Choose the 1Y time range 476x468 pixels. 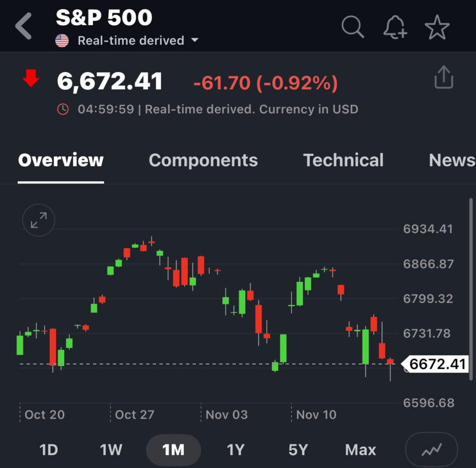point(235,450)
